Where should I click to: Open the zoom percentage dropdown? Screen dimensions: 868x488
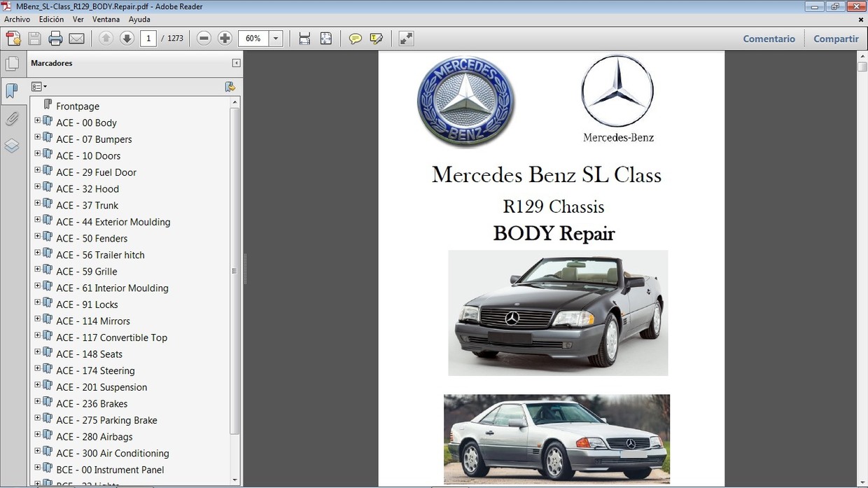(x=275, y=38)
